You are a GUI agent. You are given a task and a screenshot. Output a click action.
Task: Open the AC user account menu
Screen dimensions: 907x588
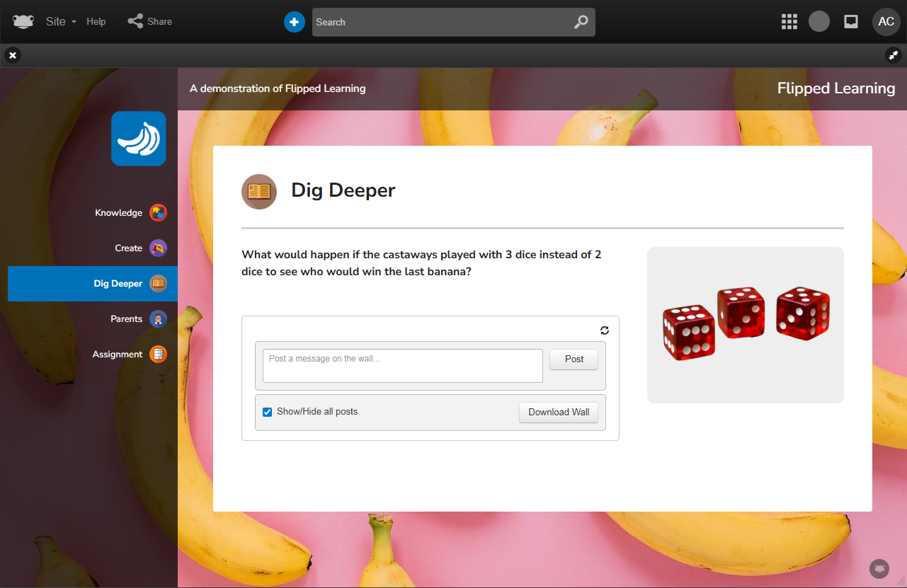[886, 22]
